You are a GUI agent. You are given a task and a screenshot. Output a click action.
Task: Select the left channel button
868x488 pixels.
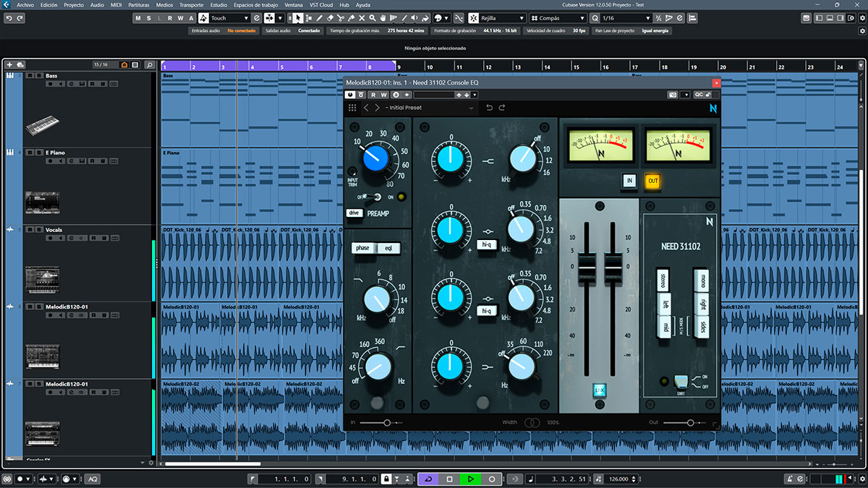[665, 304]
